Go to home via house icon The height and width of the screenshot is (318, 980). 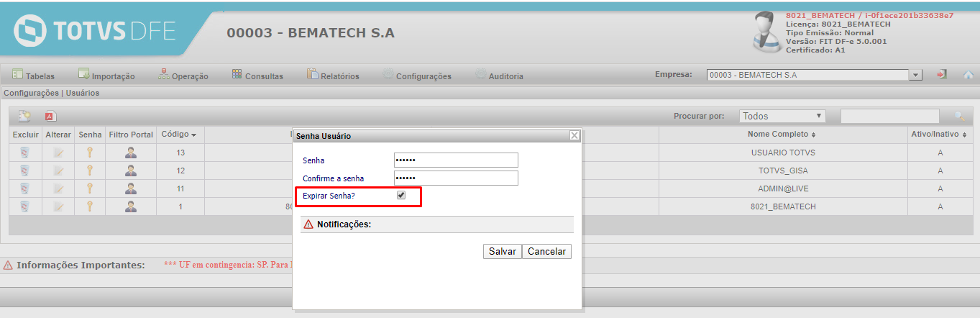(x=968, y=75)
